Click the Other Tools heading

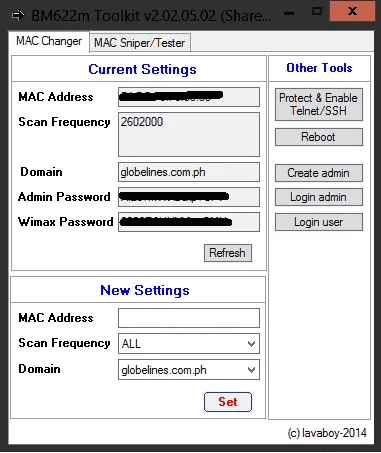coord(319,68)
